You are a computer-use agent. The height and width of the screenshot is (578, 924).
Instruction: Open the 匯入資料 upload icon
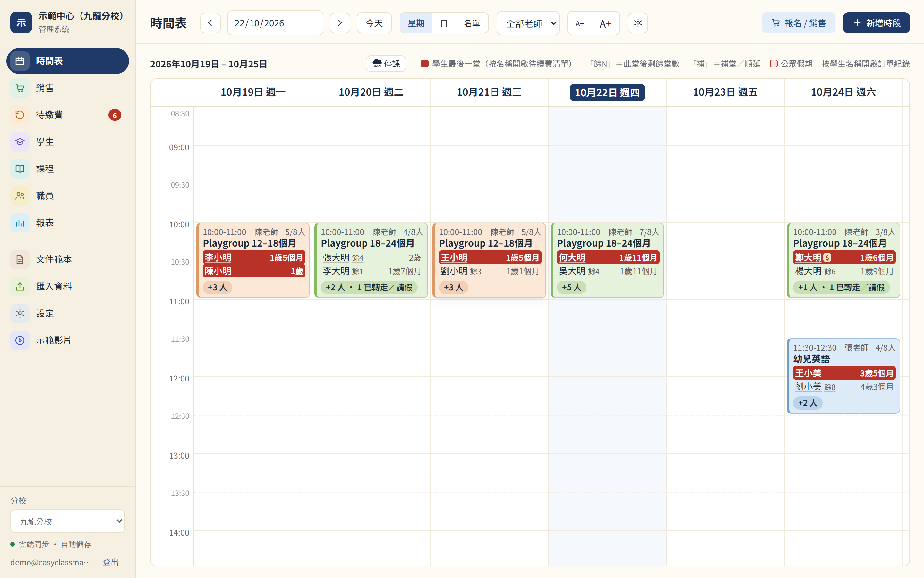click(20, 286)
